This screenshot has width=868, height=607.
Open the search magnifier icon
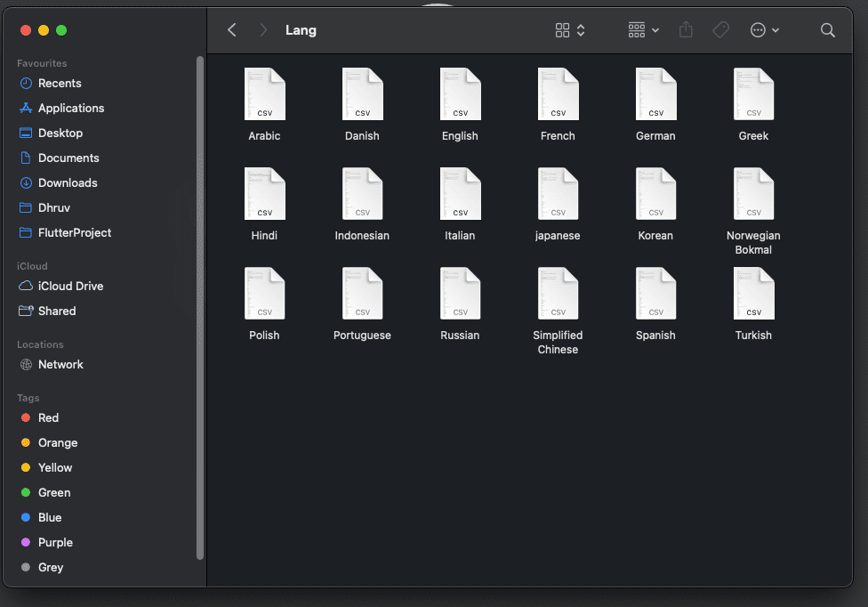click(x=827, y=30)
